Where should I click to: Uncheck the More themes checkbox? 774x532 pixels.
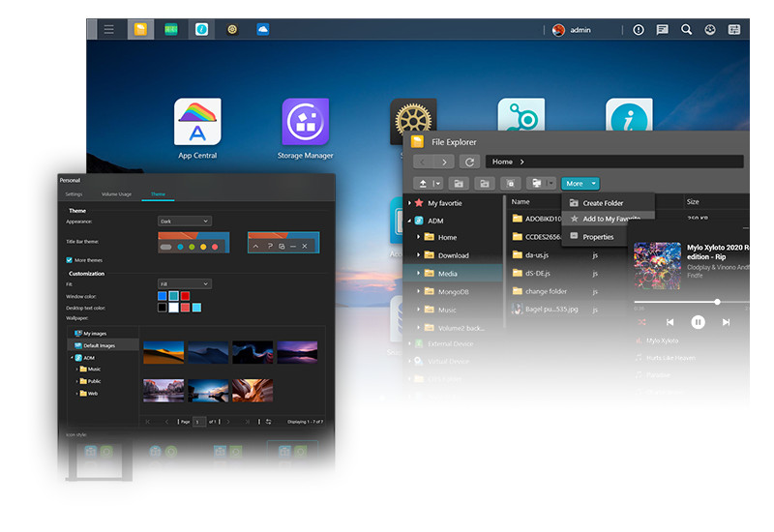(69, 260)
